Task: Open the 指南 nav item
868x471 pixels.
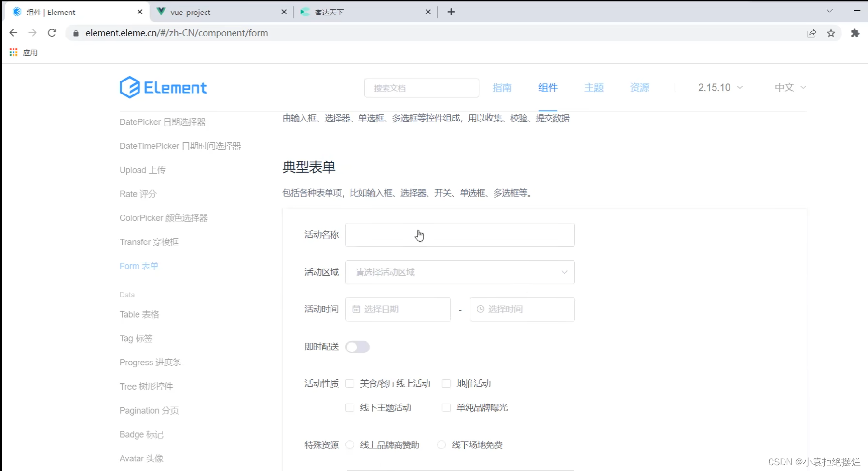Action: point(502,88)
